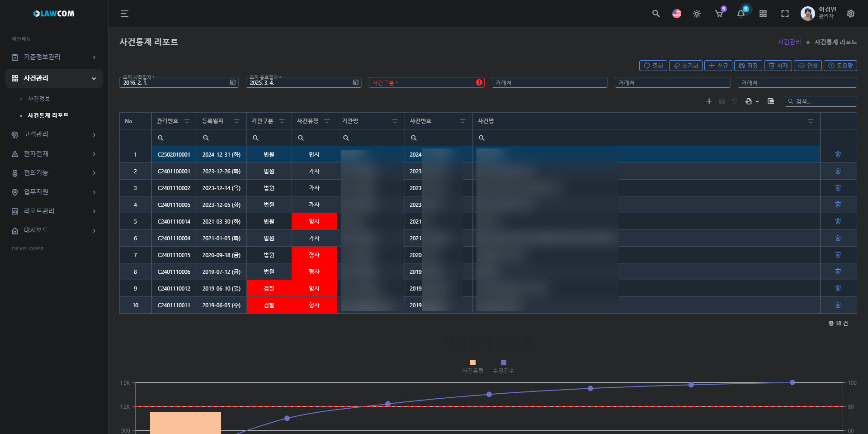The image size is (868, 434).
Task: Click the grid export icon
Action: click(x=749, y=101)
